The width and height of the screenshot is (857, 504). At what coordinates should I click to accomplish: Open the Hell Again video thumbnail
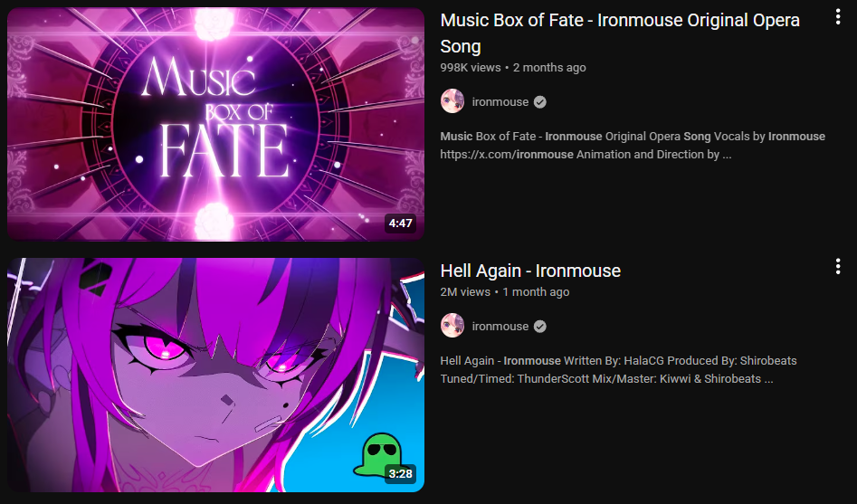(x=215, y=375)
